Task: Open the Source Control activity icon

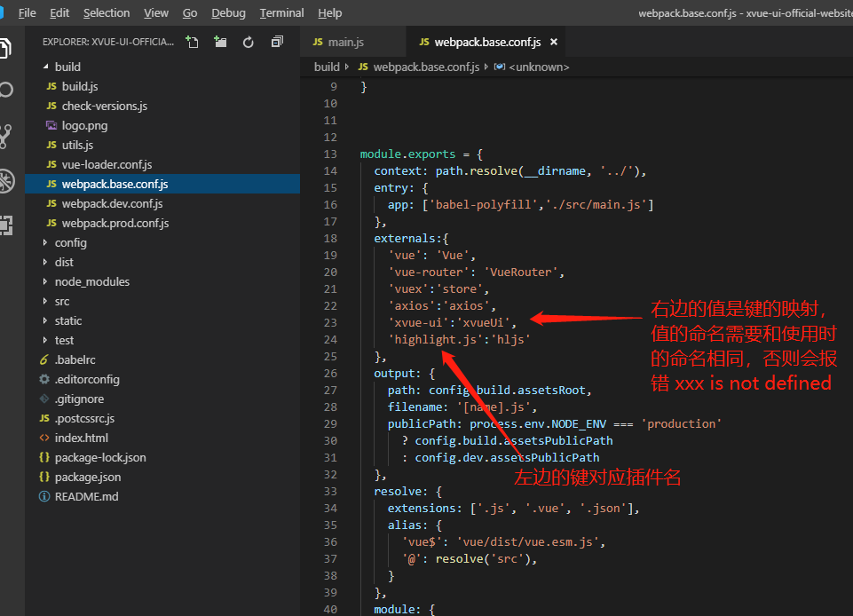Action: 6,136
